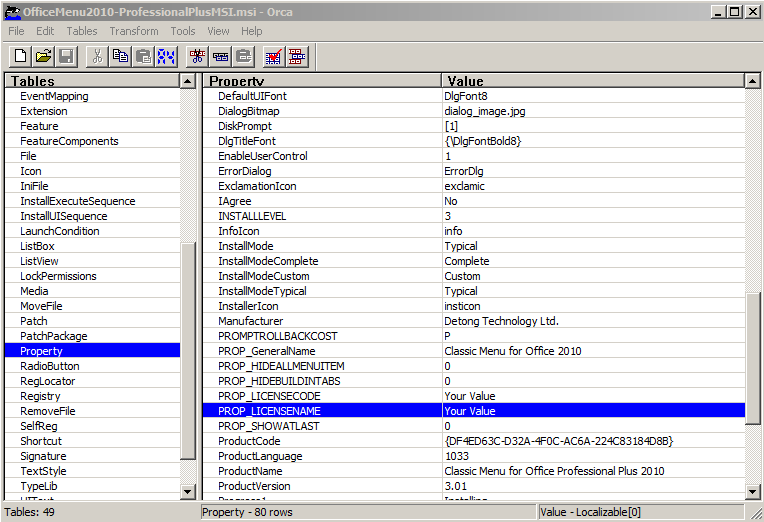Select the Shortcut table
The image size is (764, 522).
tap(41, 441)
